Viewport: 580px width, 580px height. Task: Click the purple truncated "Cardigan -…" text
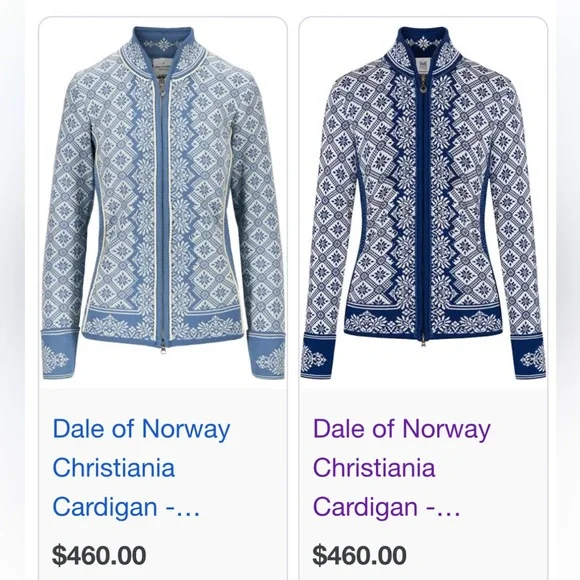[x=387, y=506]
